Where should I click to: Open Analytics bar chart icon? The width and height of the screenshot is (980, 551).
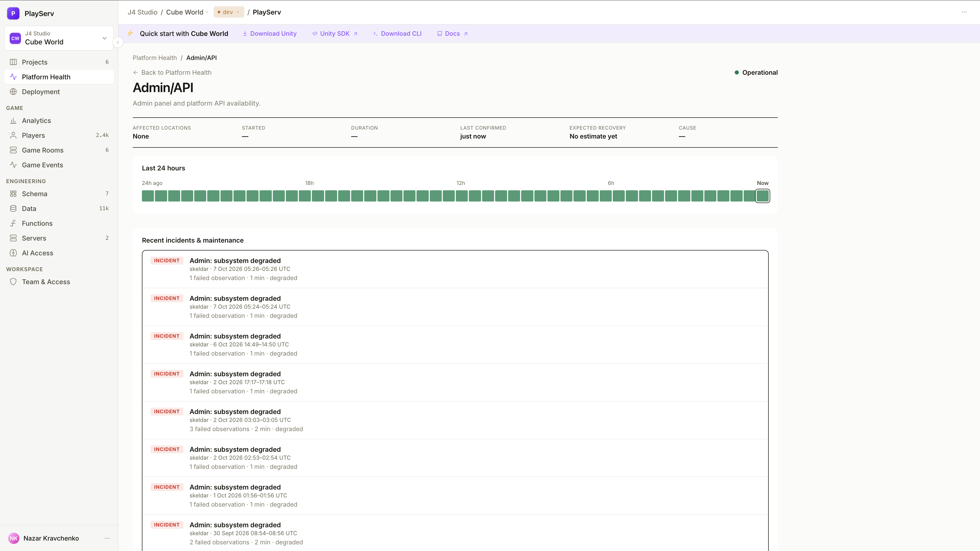click(13, 121)
